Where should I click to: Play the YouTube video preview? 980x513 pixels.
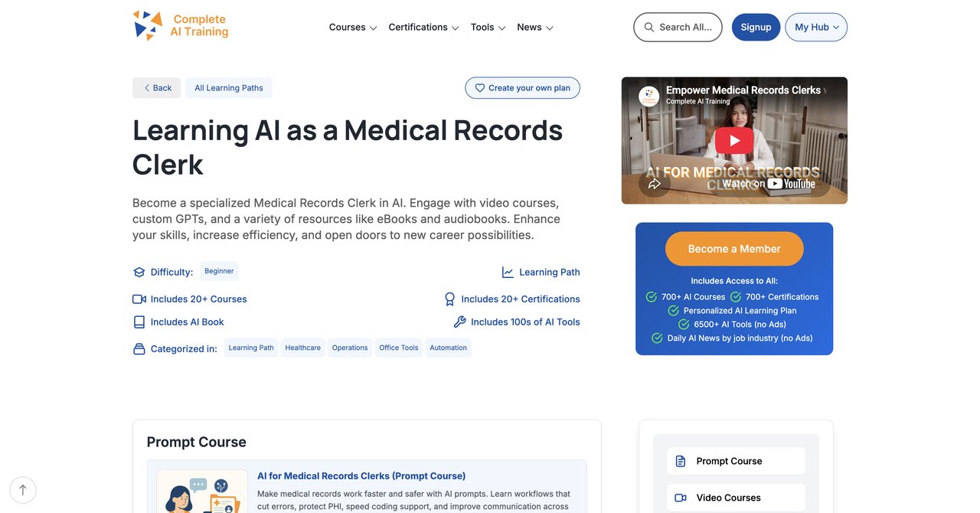click(x=734, y=140)
